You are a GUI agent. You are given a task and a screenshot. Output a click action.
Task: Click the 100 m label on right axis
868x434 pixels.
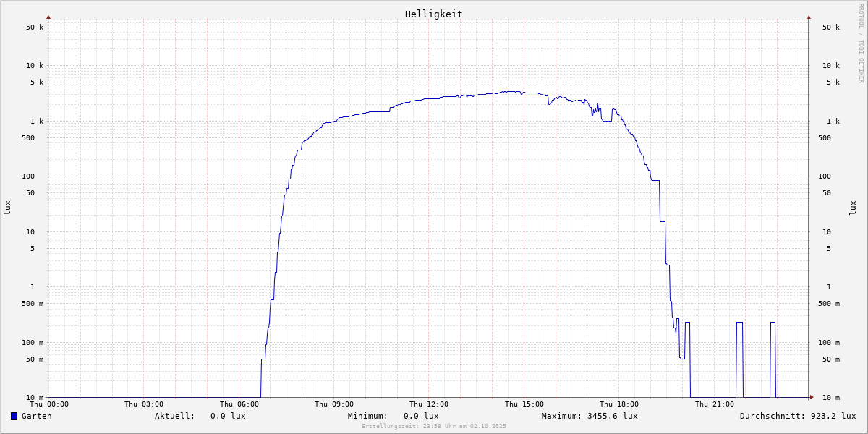[x=829, y=343]
